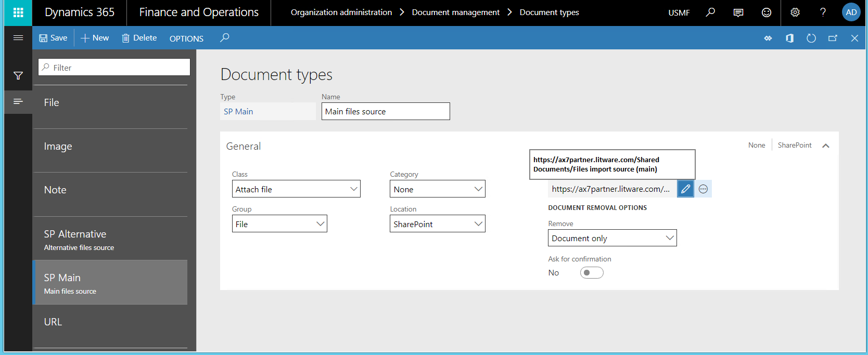Image resolution: width=868 pixels, height=355 pixels.
Task: Click Organization administration breadcrumb
Action: [341, 12]
